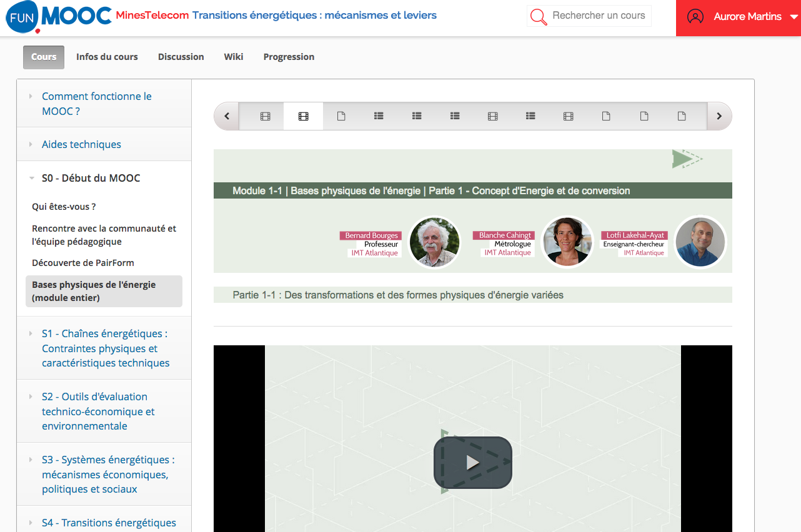Open 'Découverte de PairForm' subsection
Viewport: 801px width, 532px height.
pos(83,263)
